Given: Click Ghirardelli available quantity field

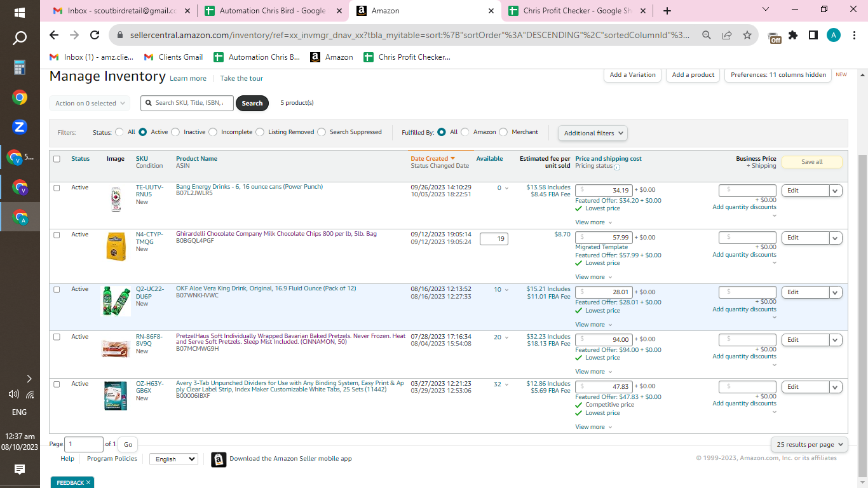Looking at the screenshot, I should [494, 239].
